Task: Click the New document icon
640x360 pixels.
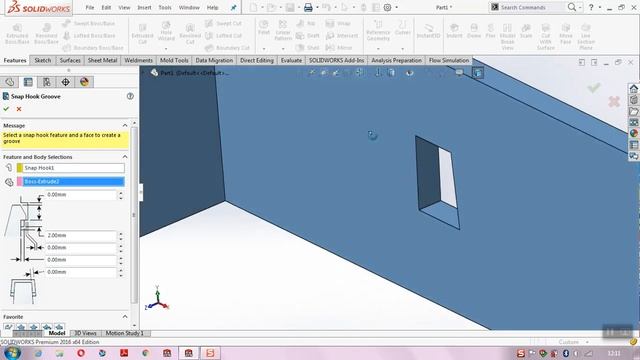Action: click(x=253, y=7)
